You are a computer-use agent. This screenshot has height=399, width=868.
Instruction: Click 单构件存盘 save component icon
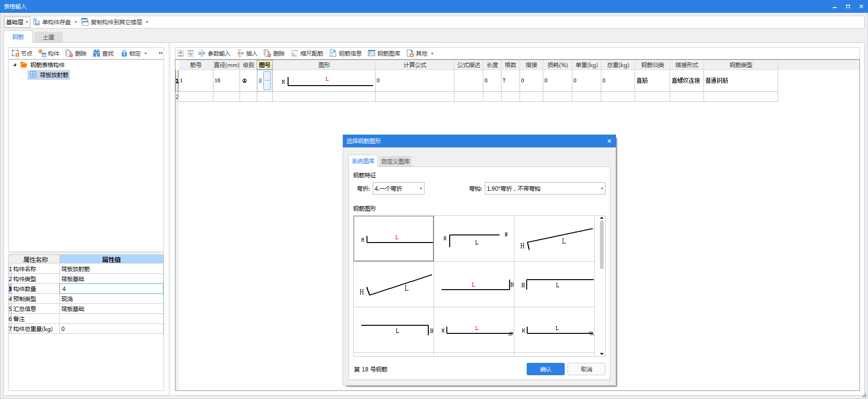coord(37,22)
